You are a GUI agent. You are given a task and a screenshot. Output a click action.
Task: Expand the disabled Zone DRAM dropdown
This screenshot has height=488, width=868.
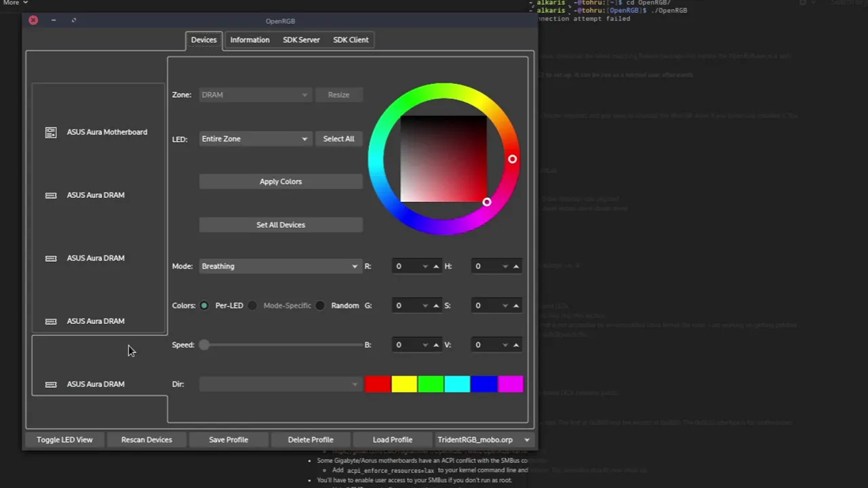[255, 95]
